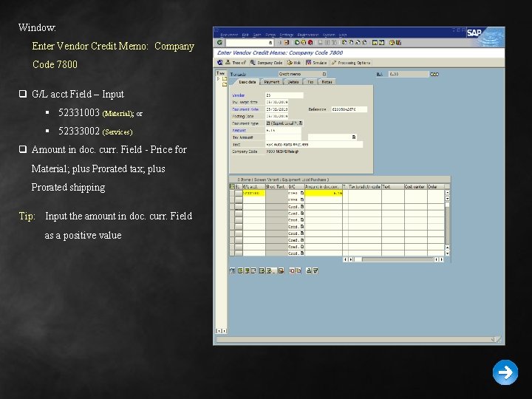
Task: Click the yellow Exit icon
Action: (x=304, y=42)
